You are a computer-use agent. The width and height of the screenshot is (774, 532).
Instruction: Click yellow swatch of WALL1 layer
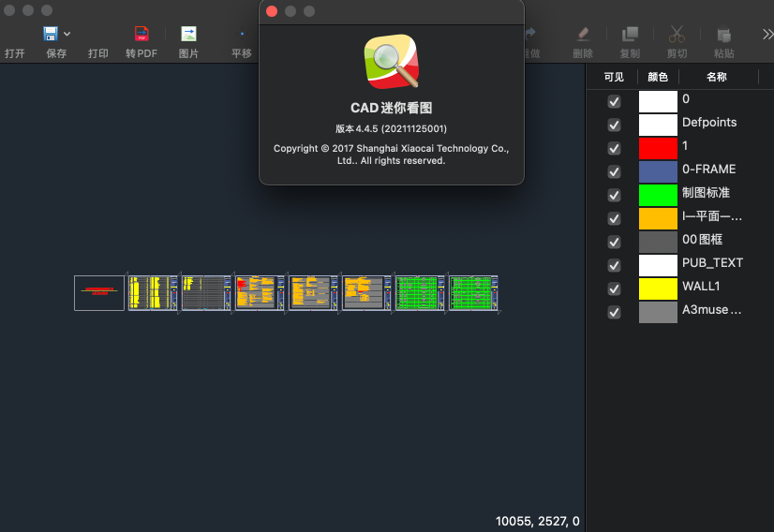pyautogui.click(x=658, y=288)
